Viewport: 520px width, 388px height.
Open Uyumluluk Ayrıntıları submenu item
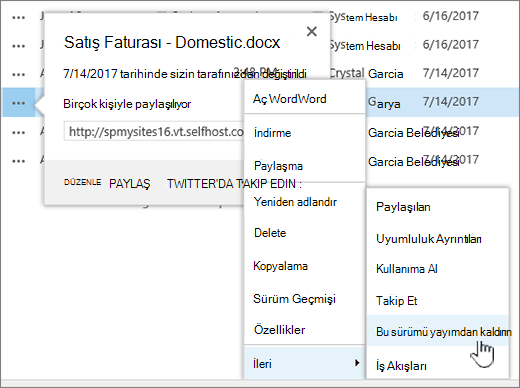(x=437, y=239)
